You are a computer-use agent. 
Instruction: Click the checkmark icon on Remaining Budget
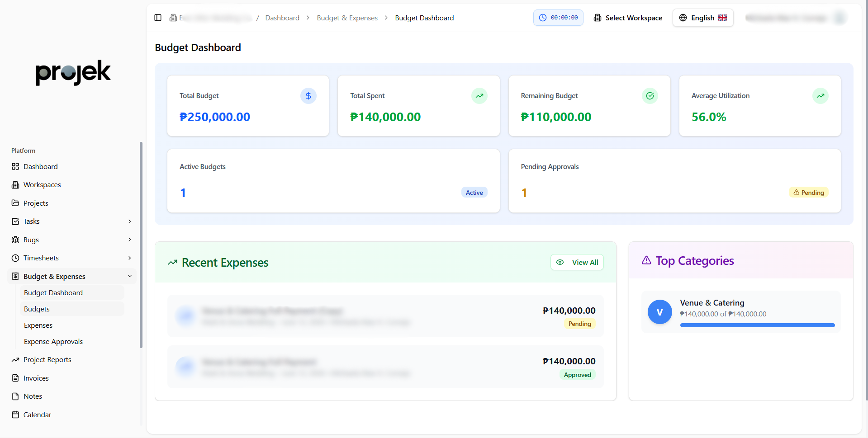tap(650, 96)
